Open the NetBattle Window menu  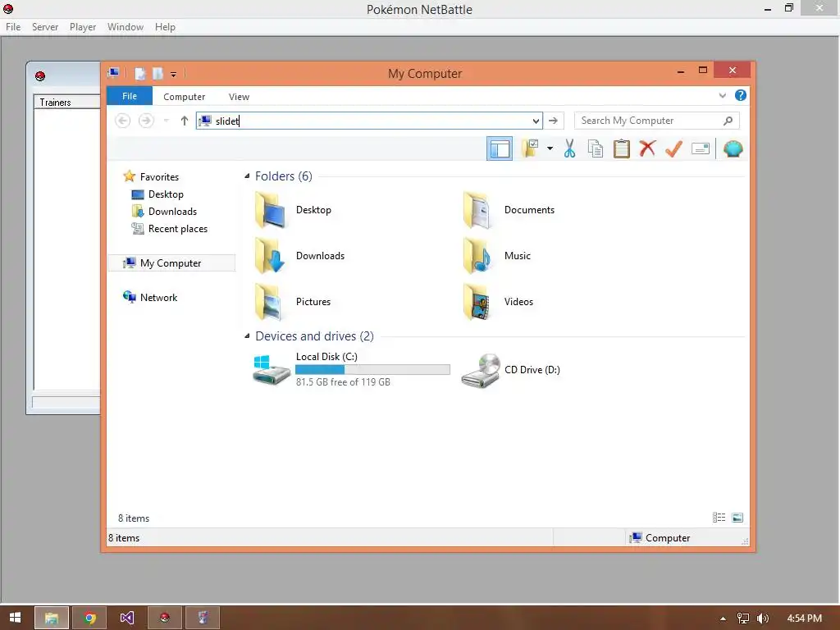click(x=126, y=27)
